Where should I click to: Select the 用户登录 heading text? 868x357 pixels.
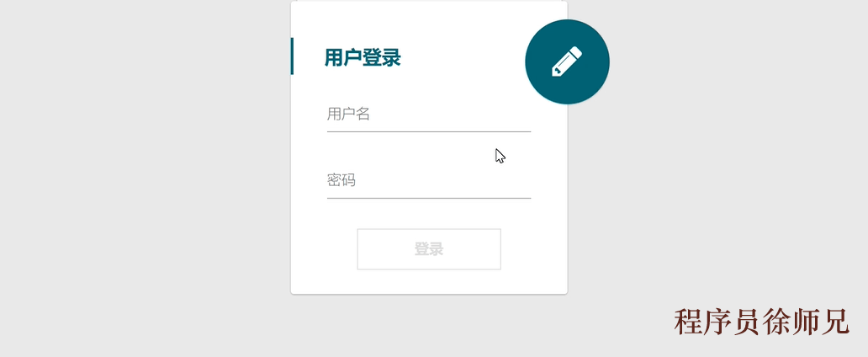tap(363, 57)
